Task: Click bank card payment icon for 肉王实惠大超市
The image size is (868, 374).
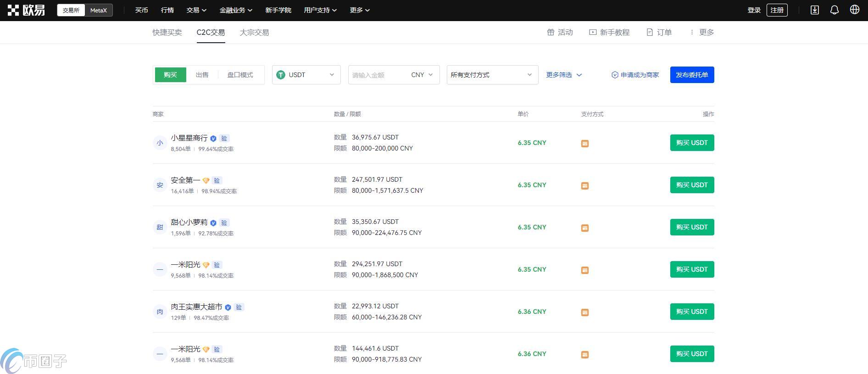Action: click(x=585, y=313)
